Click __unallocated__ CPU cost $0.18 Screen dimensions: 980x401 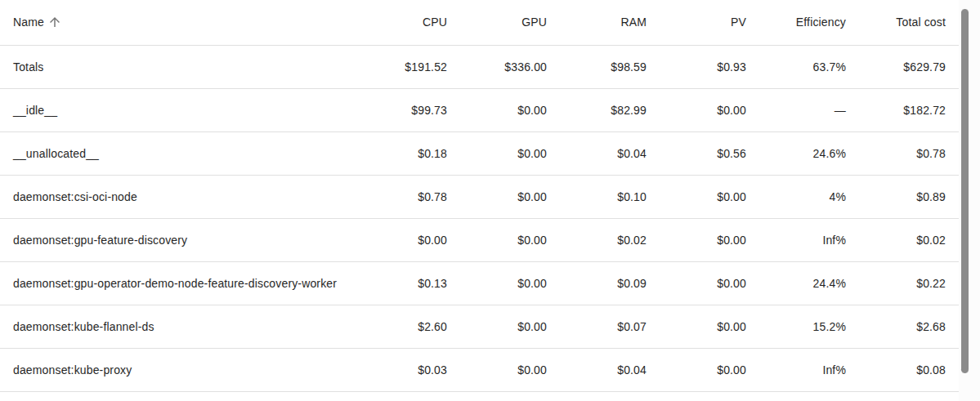[x=432, y=154]
